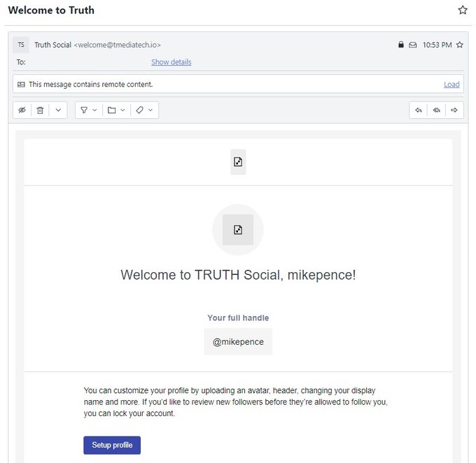Forward the message
This screenshot has width=476, height=463.
tap(454, 110)
